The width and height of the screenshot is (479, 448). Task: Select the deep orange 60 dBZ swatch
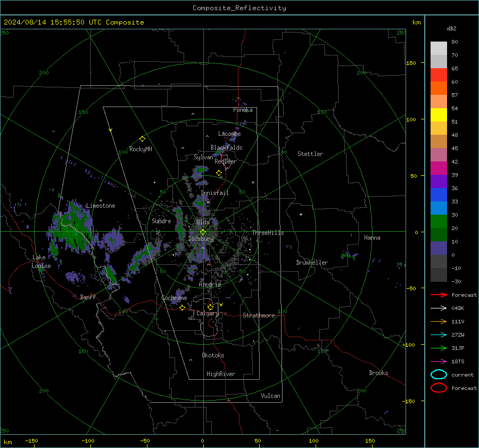[x=439, y=88]
